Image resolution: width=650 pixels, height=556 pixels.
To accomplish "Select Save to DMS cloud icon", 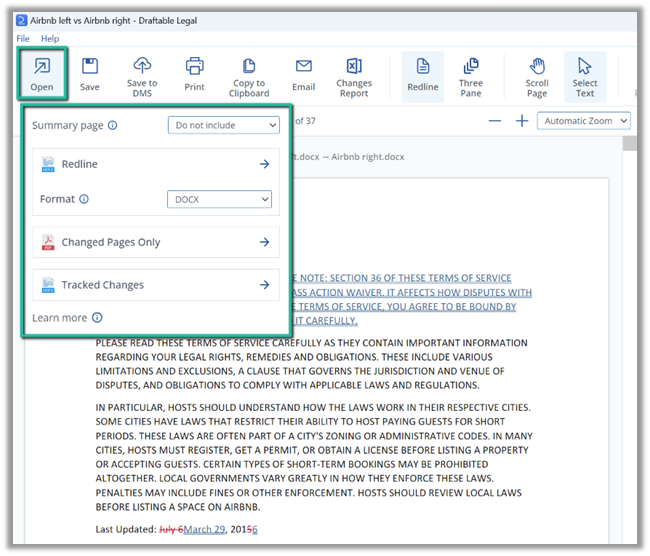I will pos(142,65).
